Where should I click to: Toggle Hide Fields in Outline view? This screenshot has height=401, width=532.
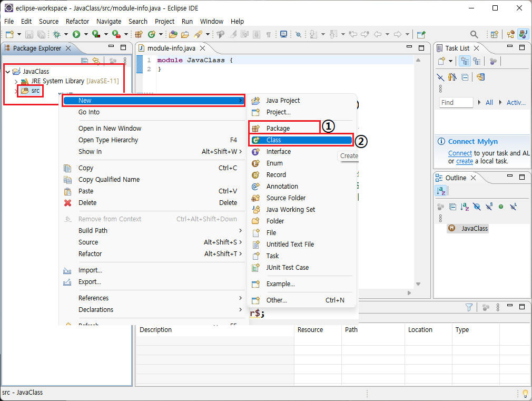(477, 207)
